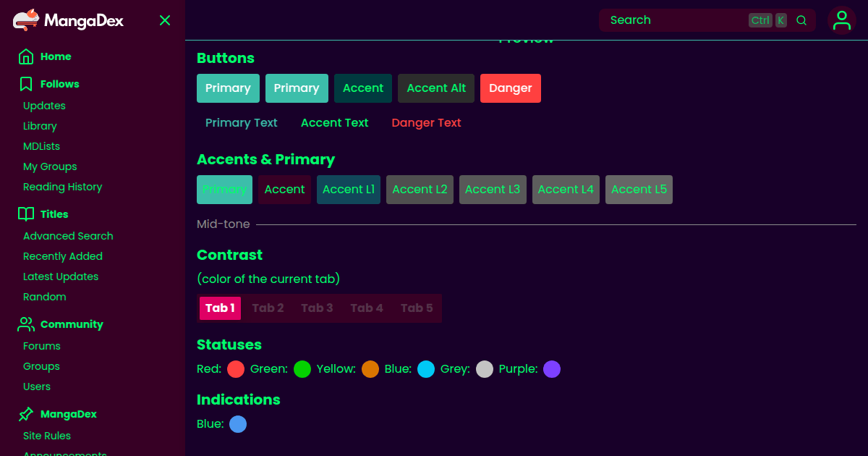868x456 pixels.
Task: Open Site Rules
Action: [47, 436]
